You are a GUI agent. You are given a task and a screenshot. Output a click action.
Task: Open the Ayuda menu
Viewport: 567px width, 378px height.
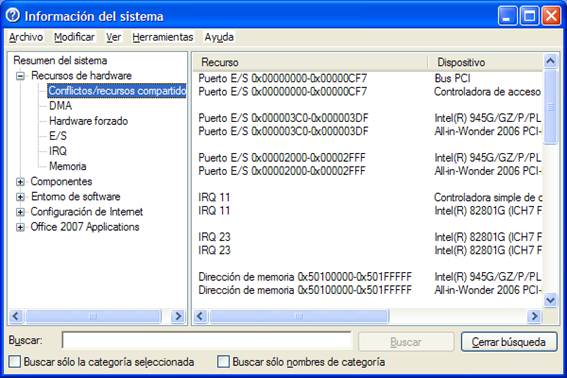[219, 37]
